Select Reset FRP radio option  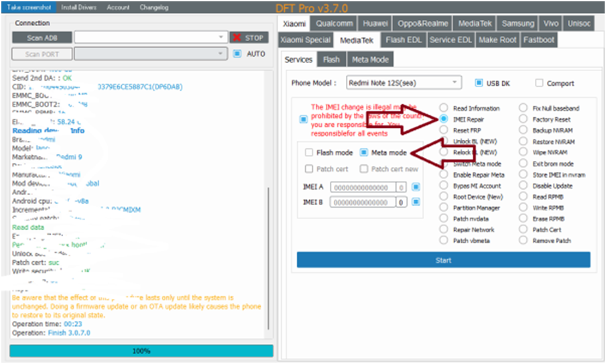tap(444, 130)
